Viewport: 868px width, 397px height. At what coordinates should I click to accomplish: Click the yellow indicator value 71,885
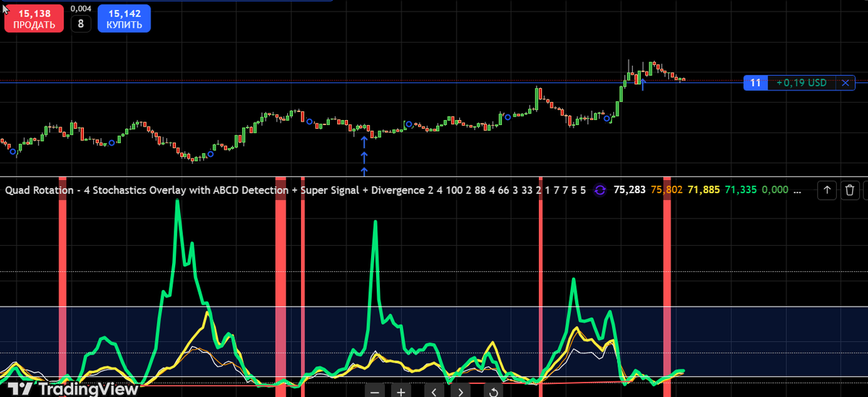704,190
